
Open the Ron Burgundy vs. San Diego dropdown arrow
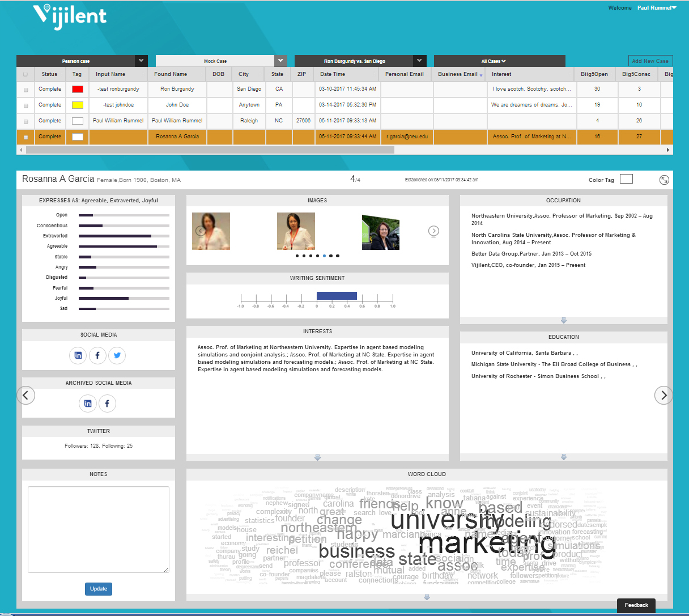pos(420,61)
